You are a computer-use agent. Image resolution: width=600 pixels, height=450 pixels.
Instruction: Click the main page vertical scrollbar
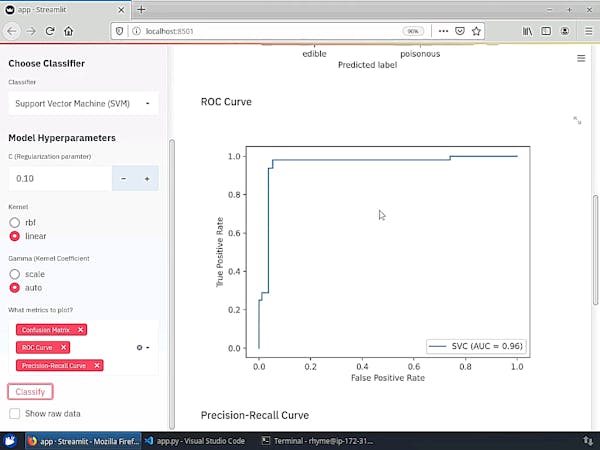pyautogui.click(x=595, y=249)
